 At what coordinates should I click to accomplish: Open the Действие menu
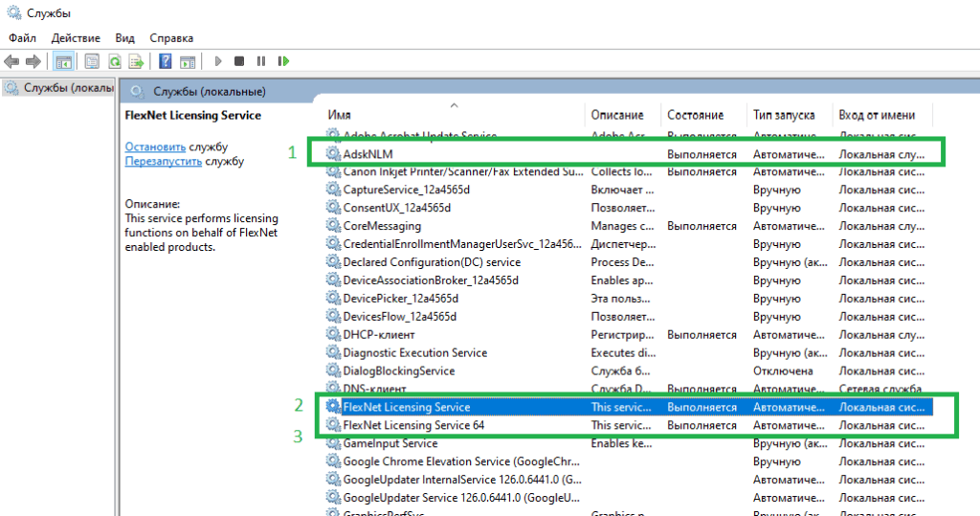pyautogui.click(x=76, y=38)
